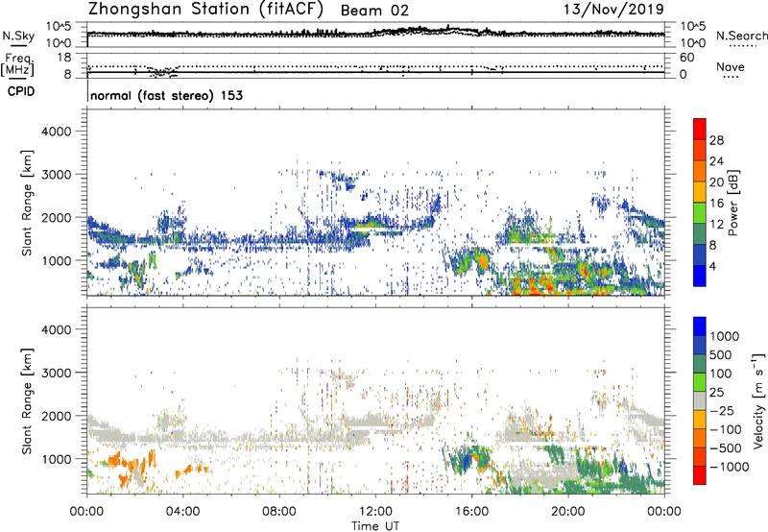Click the '12:00' time tick label
Screen dimensions: 768x532
[x=375, y=512]
